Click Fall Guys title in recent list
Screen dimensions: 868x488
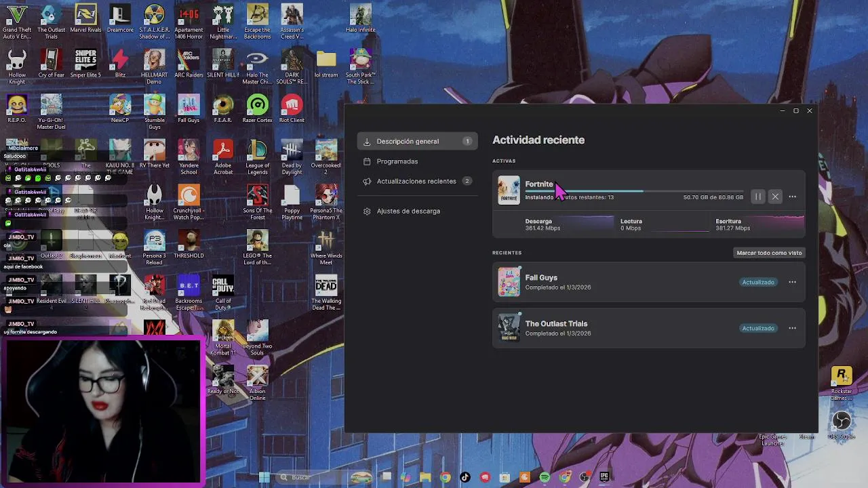click(541, 277)
